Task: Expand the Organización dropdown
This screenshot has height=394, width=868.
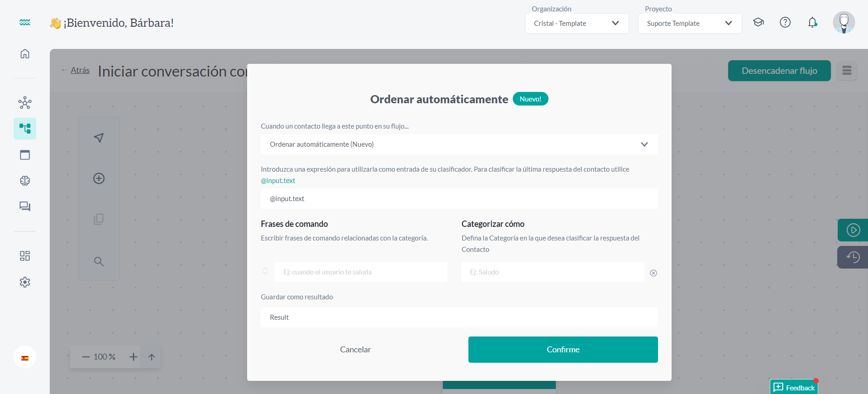Action: click(x=577, y=24)
